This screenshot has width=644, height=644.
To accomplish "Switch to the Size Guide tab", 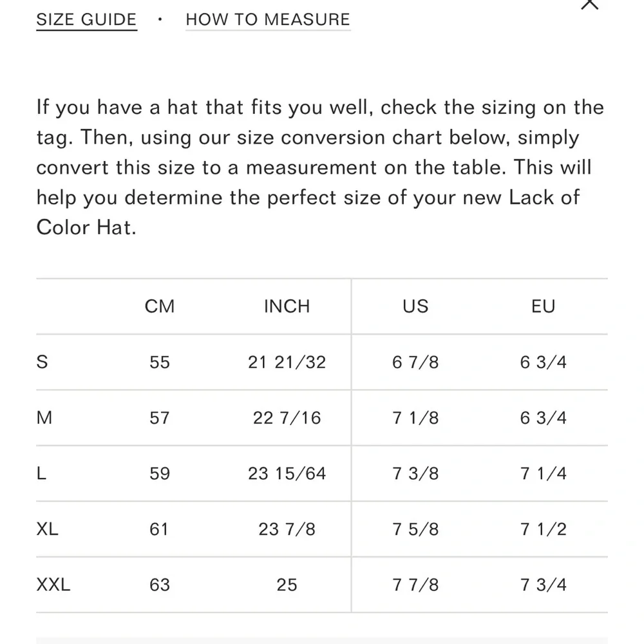I will point(86,20).
